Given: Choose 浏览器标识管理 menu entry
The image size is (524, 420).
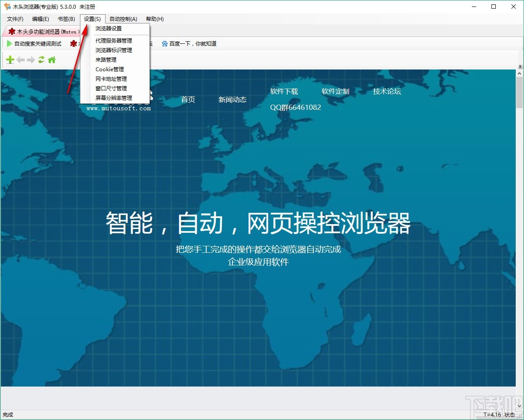Looking at the screenshot, I should tap(115, 50).
